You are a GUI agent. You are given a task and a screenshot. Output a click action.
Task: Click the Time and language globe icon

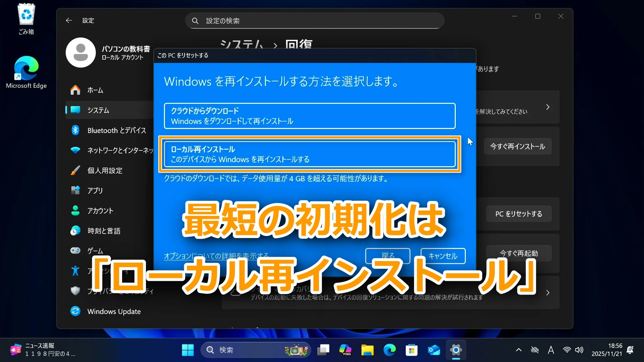click(75, 231)
